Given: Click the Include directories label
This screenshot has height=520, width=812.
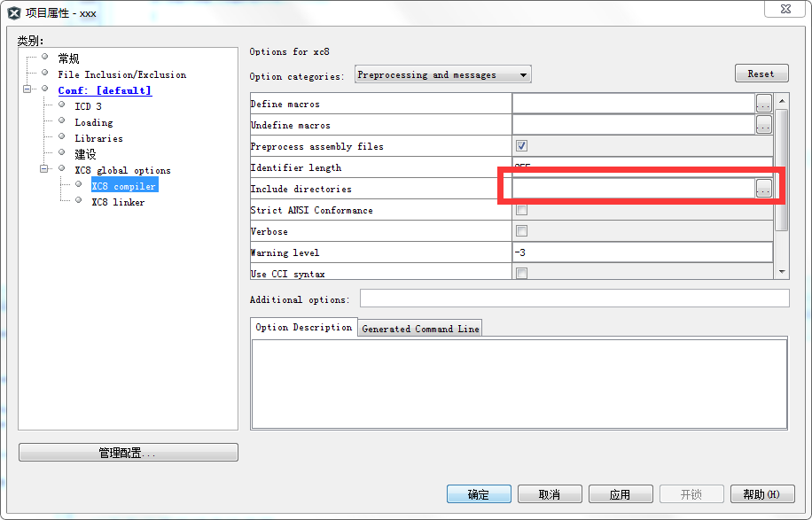Looking at the screenshot, I should [301, 189].
